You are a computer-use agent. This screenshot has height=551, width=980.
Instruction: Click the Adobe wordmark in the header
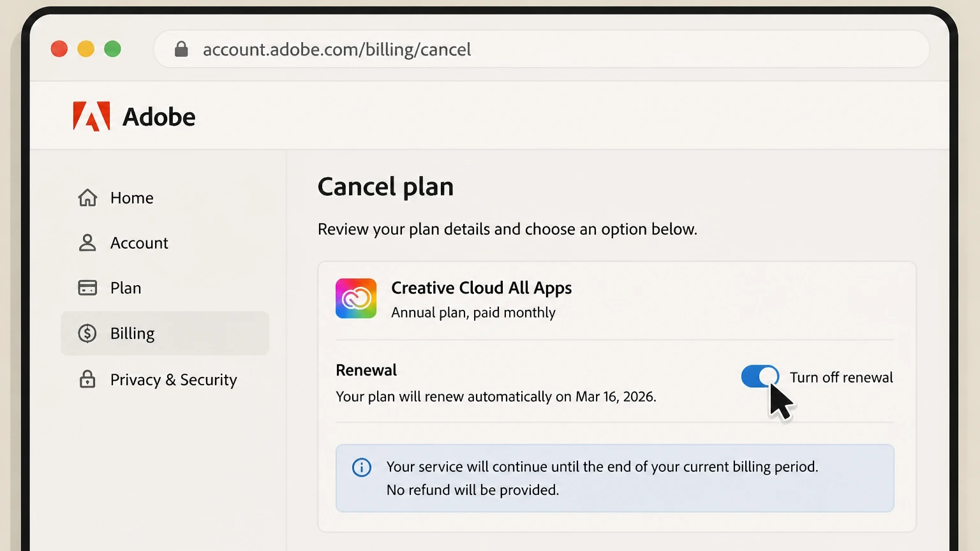159,117
